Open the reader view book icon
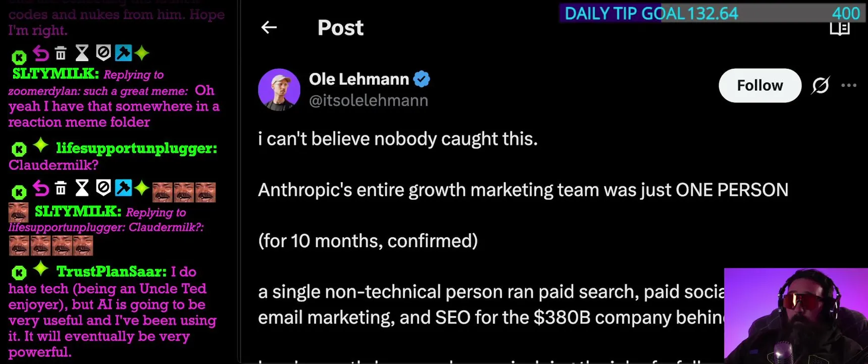This screenshot has height=364, width=868. (840, 28)
